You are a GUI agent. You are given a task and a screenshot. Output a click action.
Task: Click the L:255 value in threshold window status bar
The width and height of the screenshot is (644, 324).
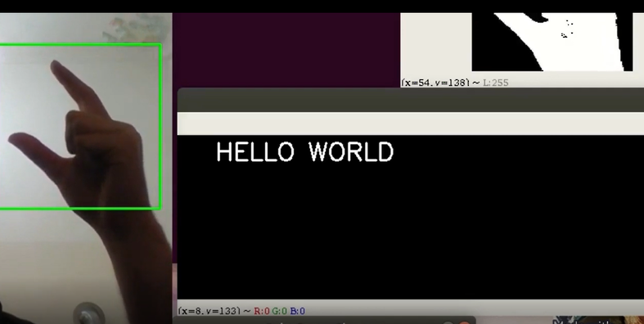click(495, 83)
